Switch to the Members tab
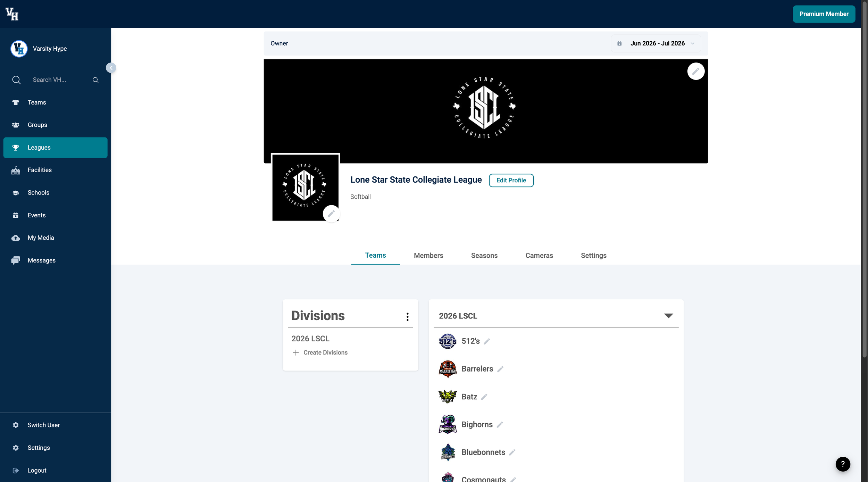Screen dimensions: 868x482 click(x=428, y=256)
